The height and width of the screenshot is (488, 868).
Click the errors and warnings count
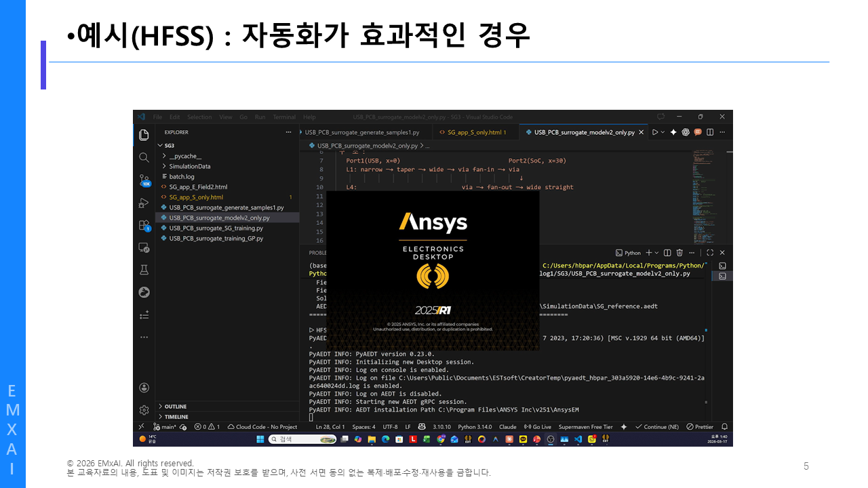pyautogui.click(x=208, y=427)
